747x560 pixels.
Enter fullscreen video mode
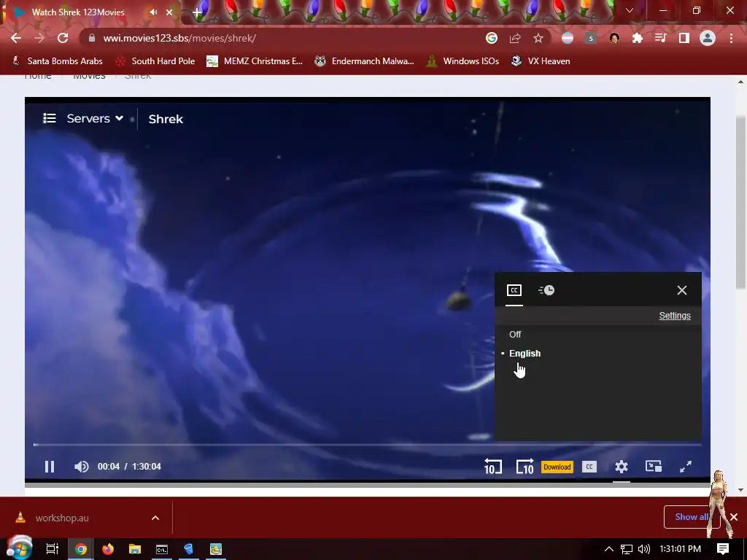point(686,467)
